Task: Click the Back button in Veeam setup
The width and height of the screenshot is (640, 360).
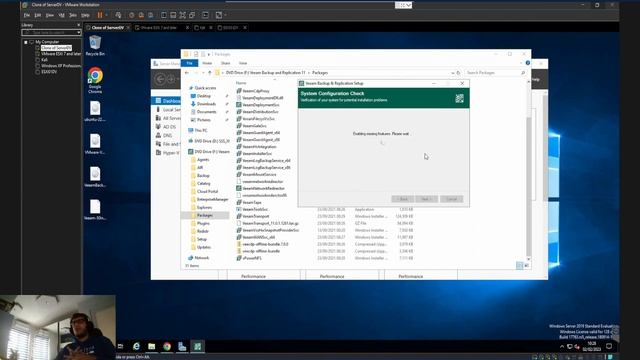Action: pyautogui.click(x=402, y=199)
